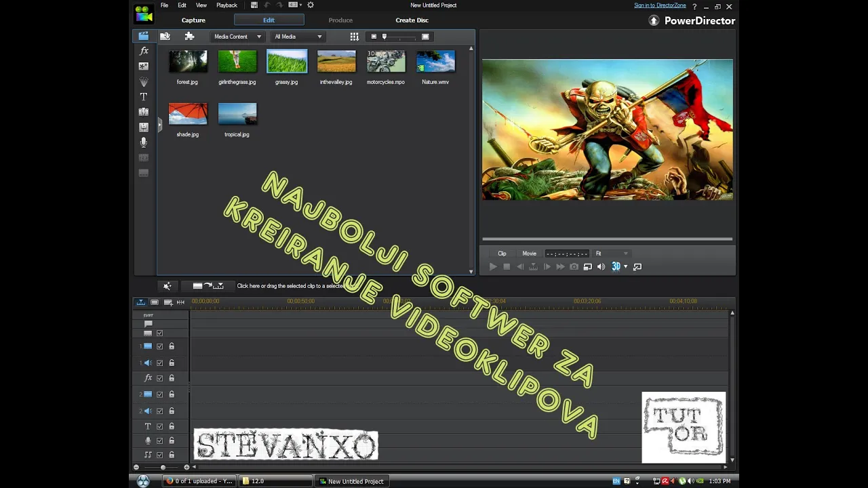Open the Edit menu
The width and height of the screenshot is (868, 488).
(182, 5)
